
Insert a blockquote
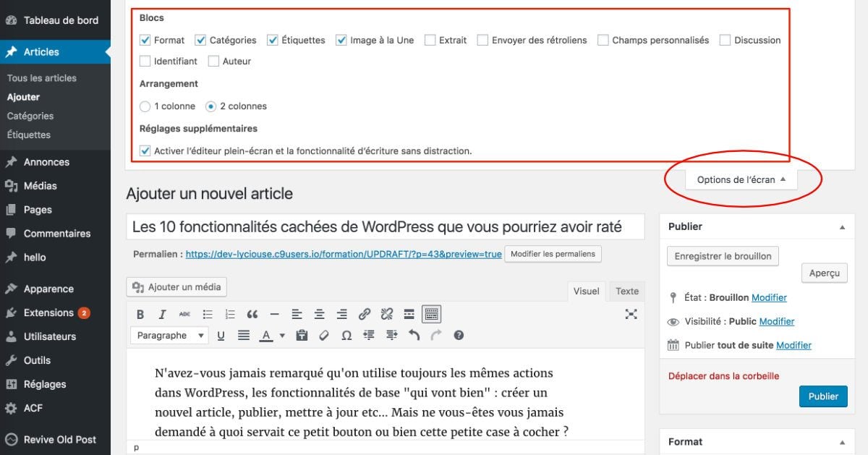pyautogui.click(x=252, y=313)
